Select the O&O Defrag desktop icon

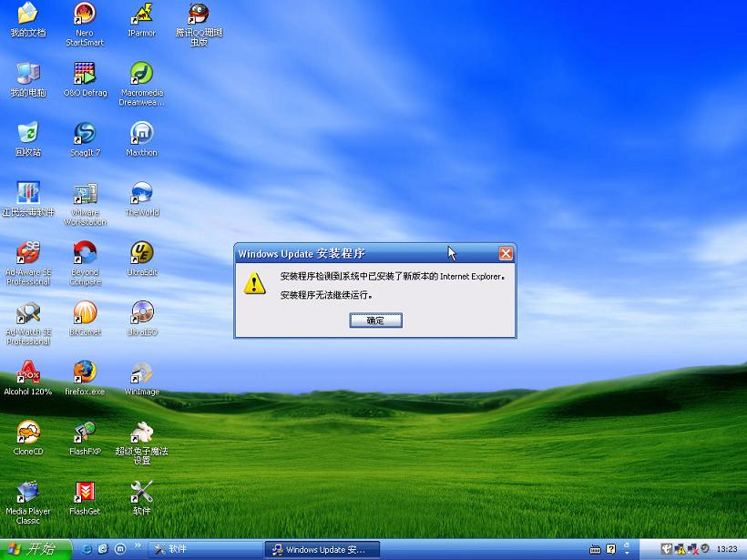(85, 80)
